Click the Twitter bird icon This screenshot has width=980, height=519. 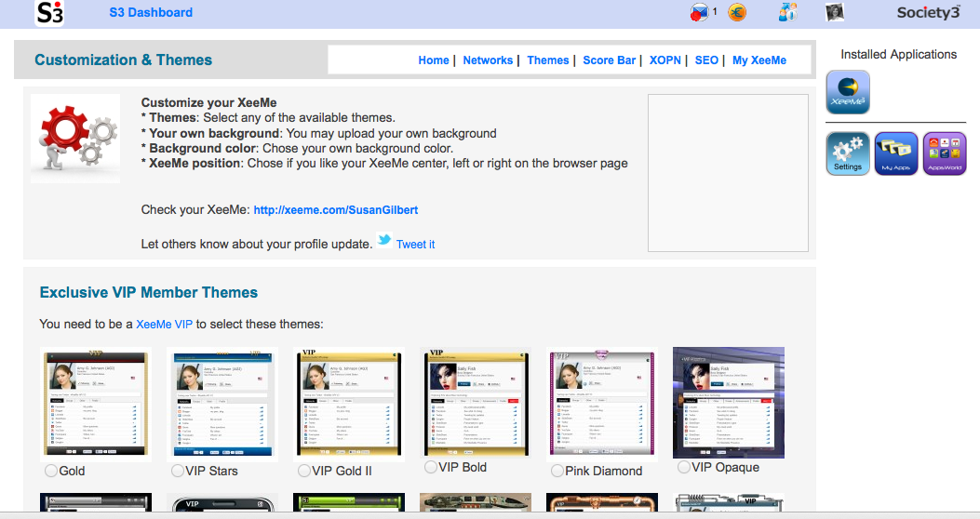(x=384, y=241)
